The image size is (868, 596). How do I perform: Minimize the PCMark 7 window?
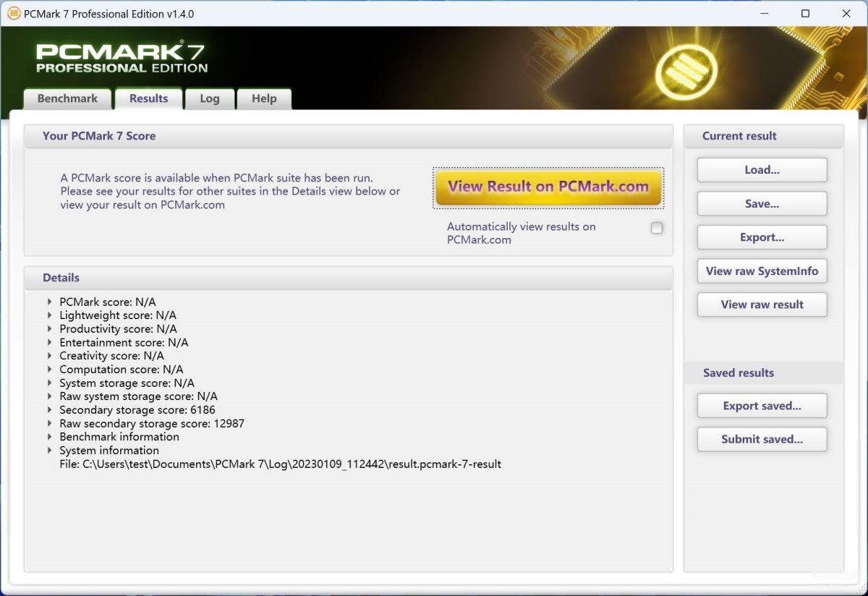tap(765, 14)
